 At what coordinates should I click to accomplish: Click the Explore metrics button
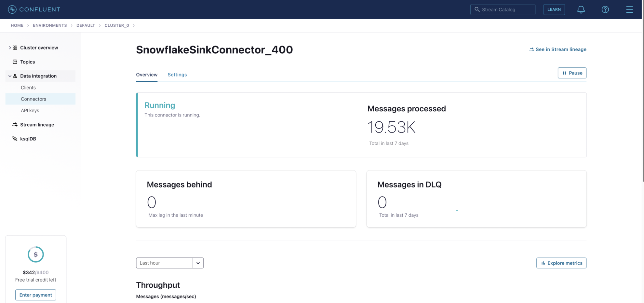(561, 263)
